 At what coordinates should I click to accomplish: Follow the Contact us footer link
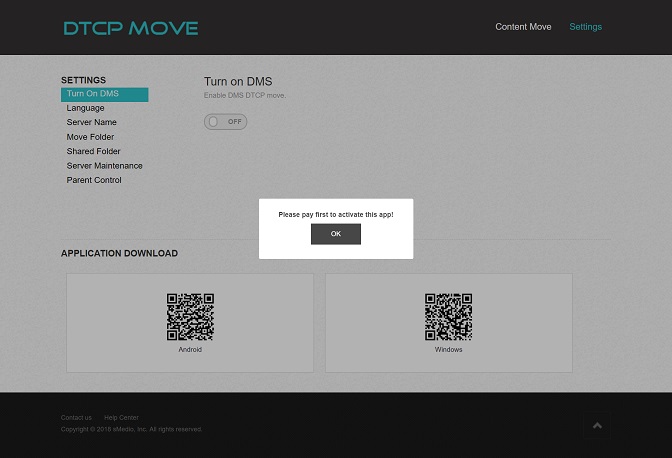[76, 417]
